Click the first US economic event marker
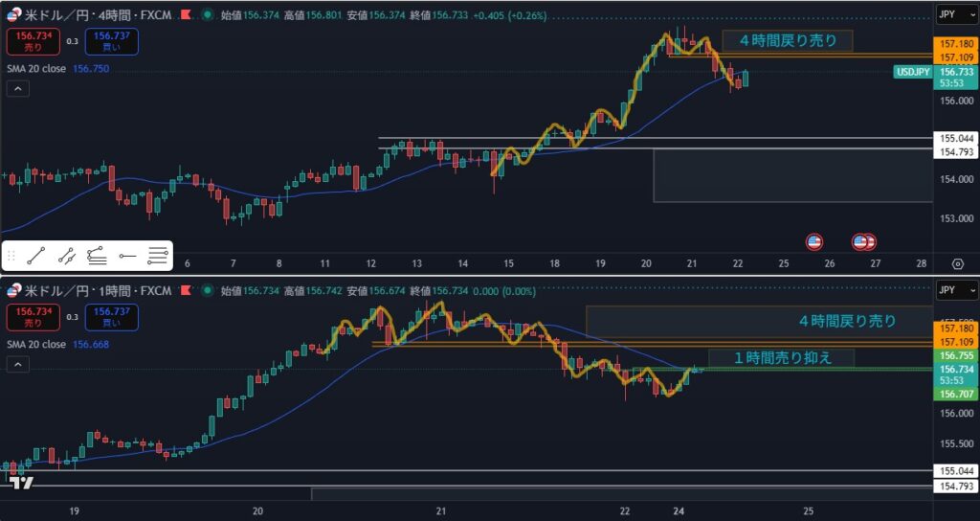This screenshot has height=521, width=980. point(813,242)
